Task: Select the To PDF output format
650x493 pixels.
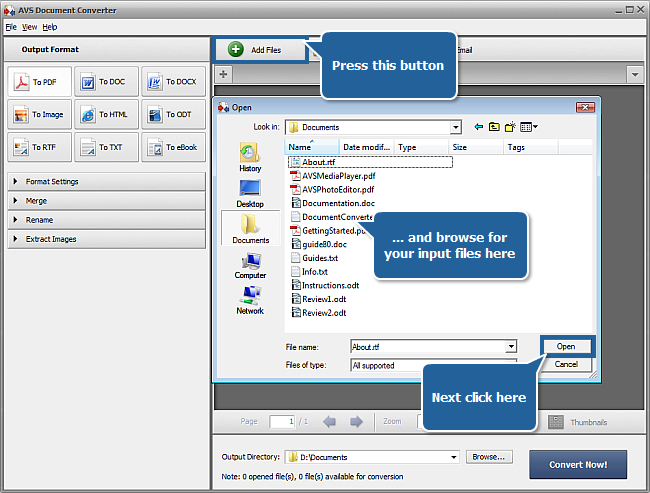Action: tap(39, 82)
